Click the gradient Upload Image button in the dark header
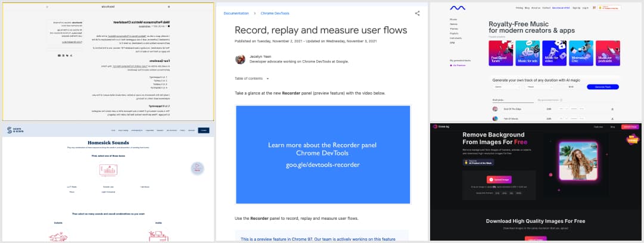The height and width of the screenshot is (243, 644). [630, 127]
